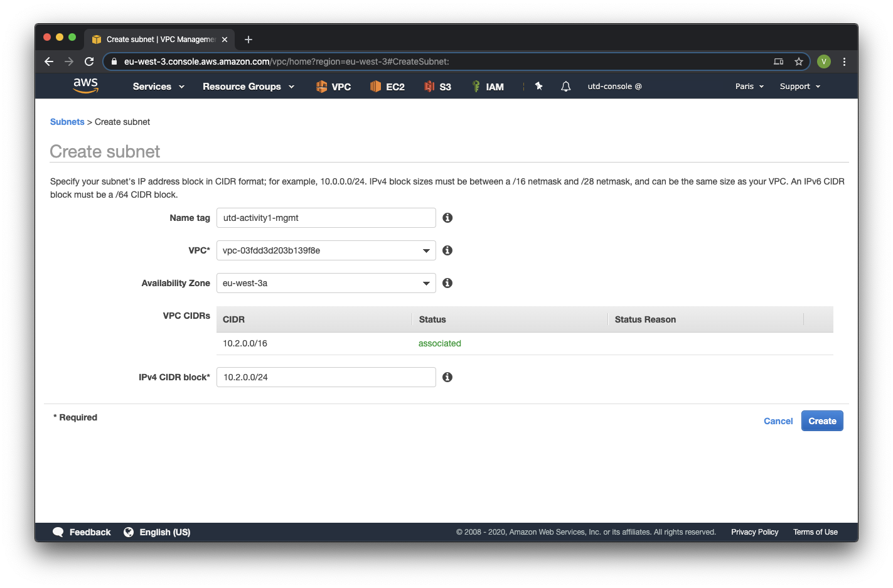
Task: Show info for IPv4 CIDR block
Action: (x=447, y=377)
